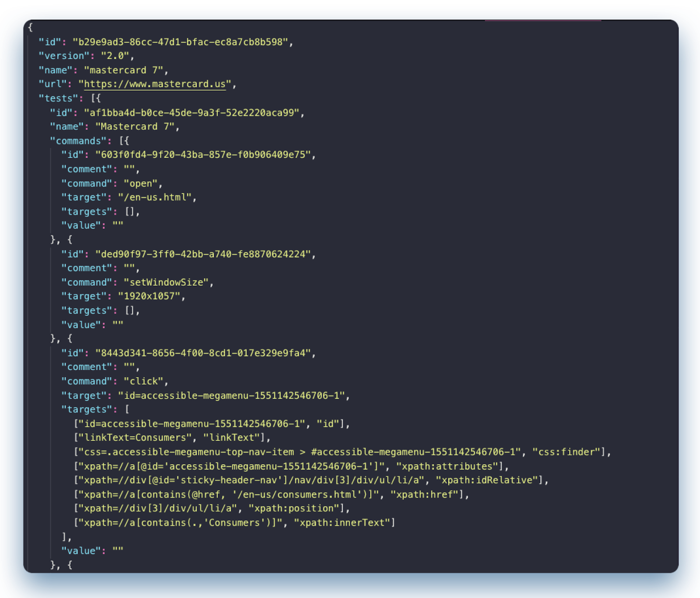Select the "version" key text

[64, 56]
